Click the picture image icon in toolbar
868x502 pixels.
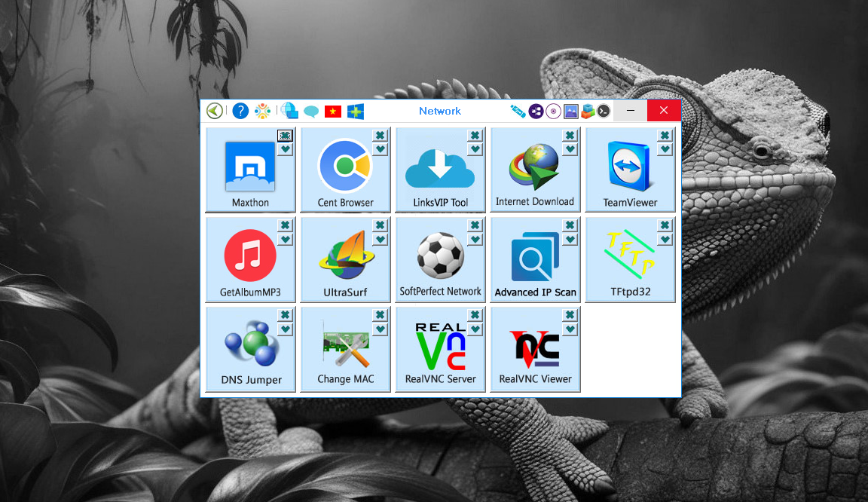[570, 112]
